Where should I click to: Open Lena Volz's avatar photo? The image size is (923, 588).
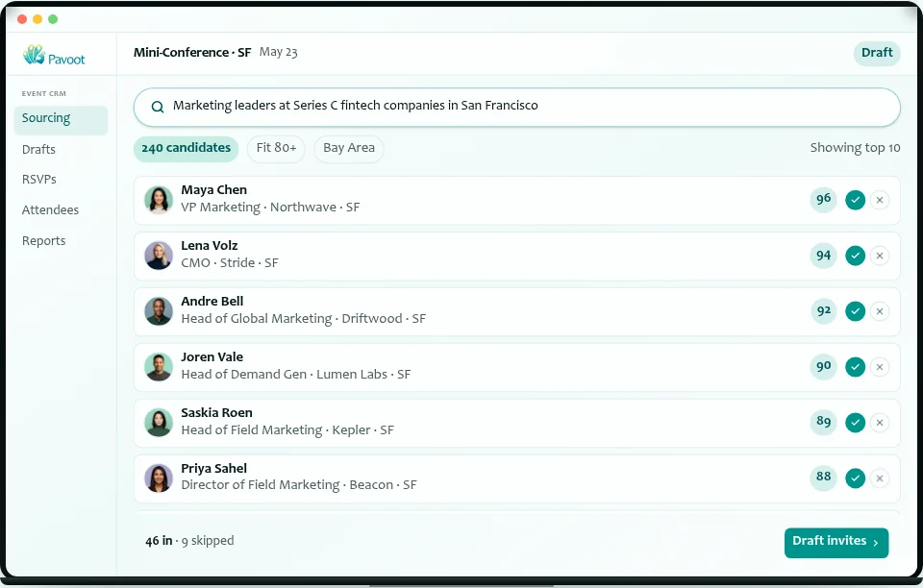pyautogui.click(x=159, y=256)
